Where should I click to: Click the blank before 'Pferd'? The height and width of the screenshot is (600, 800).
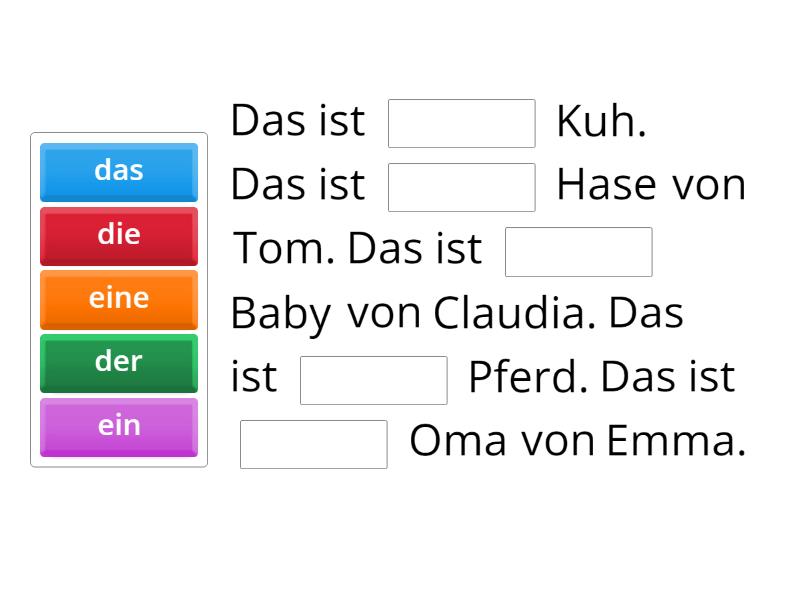coord(374,379)
